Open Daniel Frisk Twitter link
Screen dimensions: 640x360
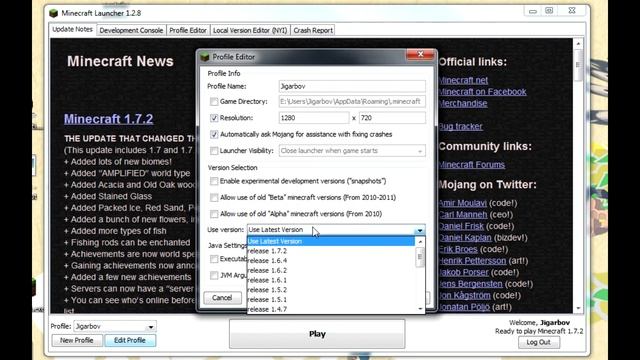pos(461,226)
